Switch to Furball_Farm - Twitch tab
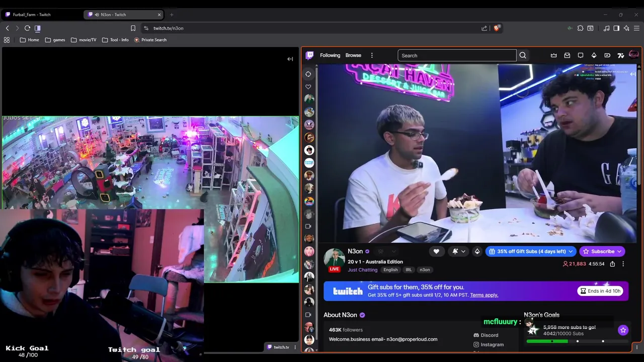 42,15
